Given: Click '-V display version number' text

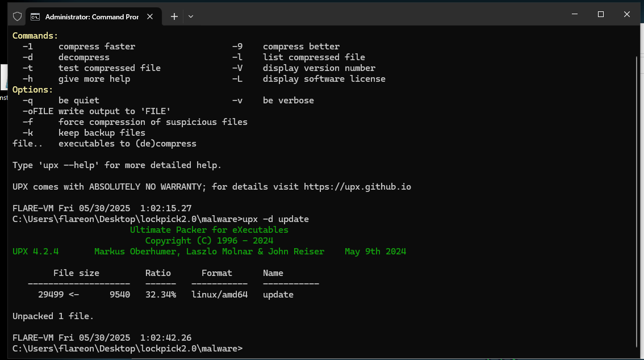Looking at the screenshot, I should click(303, 68).
